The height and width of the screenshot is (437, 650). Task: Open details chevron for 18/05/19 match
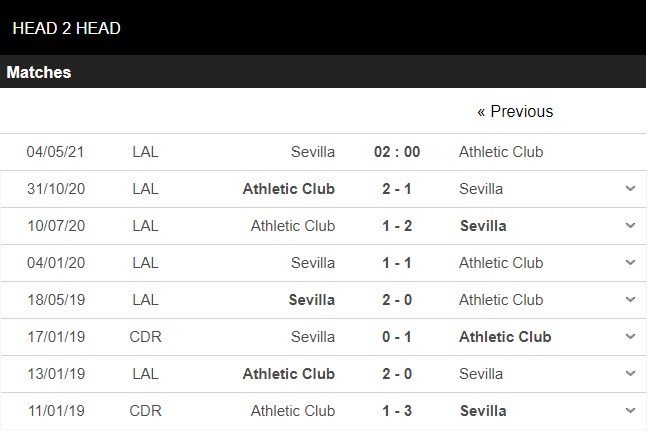click(x=630, y=300)
